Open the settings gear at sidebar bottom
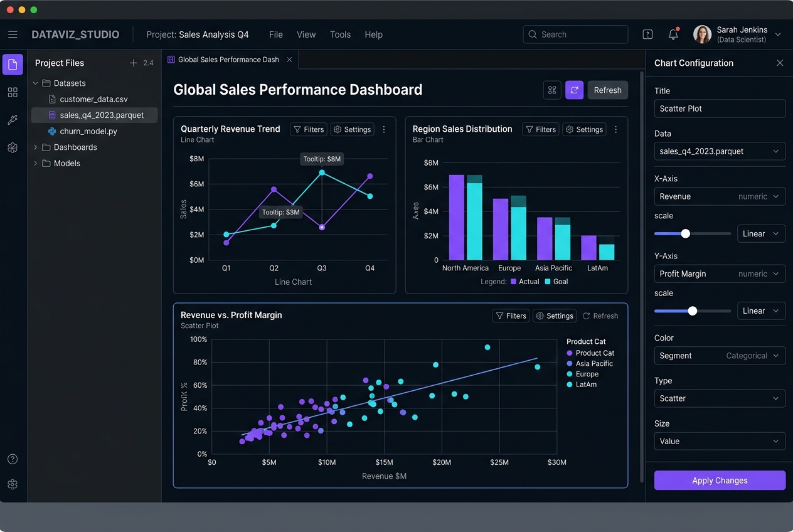 tap(13, 484)
